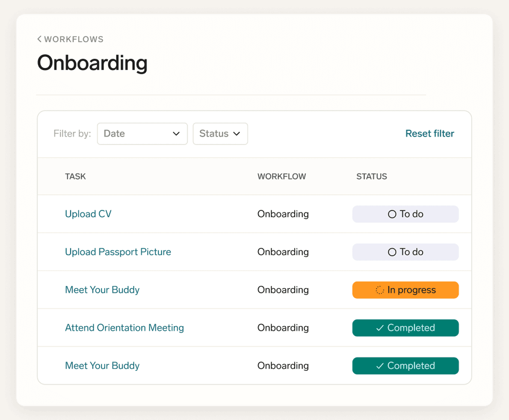Click the To do badge for Upload CV

point(405,214)
